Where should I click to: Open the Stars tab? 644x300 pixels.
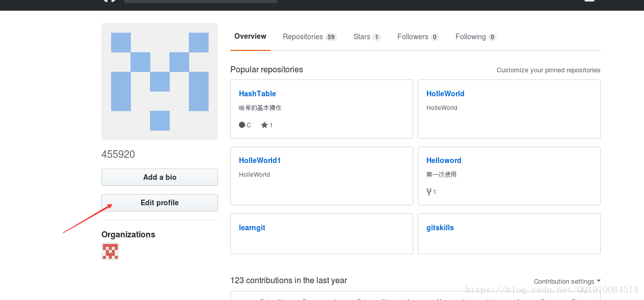361,37
